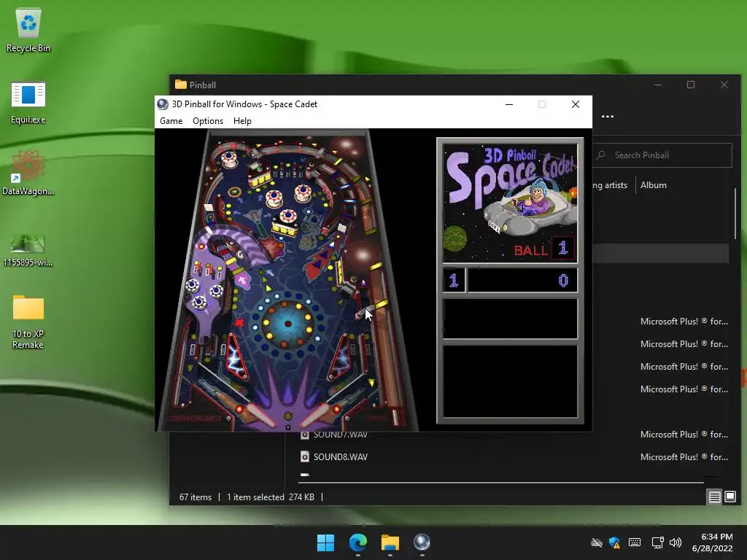Select the 1155895-wi... image file on desktop
747x560 pixels.
coord(28,249)
